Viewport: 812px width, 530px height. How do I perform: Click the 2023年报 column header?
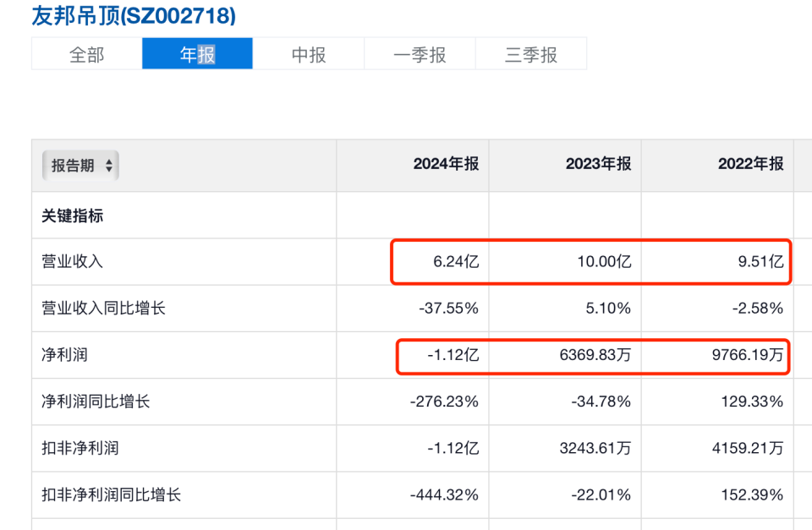point(598,164)
